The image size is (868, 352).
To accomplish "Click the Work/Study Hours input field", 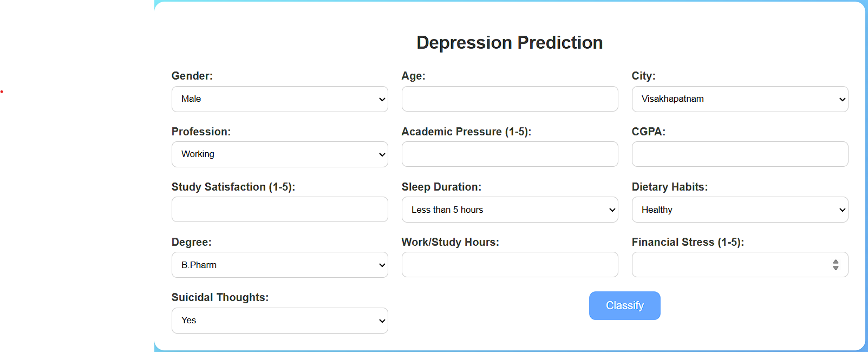I will [x=510, y=265].
